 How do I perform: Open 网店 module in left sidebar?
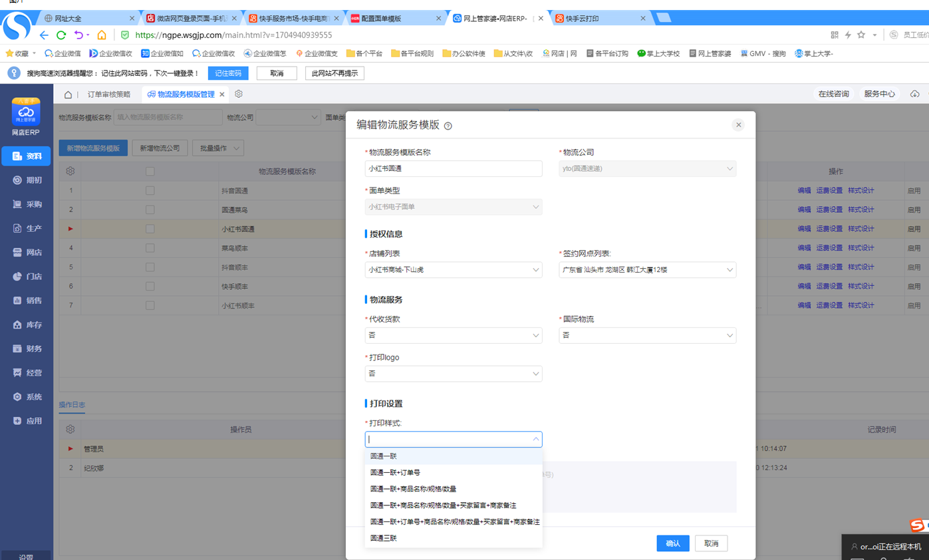(27, 252)
